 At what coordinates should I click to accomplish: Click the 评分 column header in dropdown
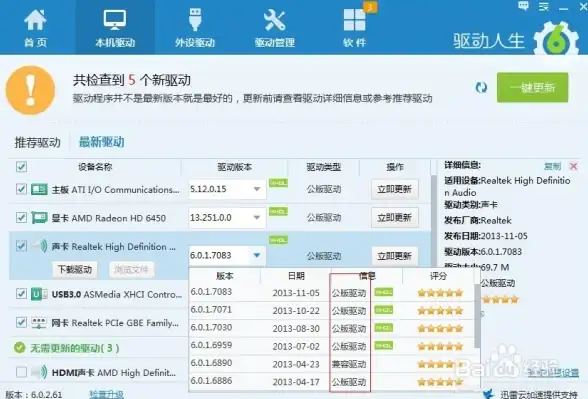(x=438, y=276)
